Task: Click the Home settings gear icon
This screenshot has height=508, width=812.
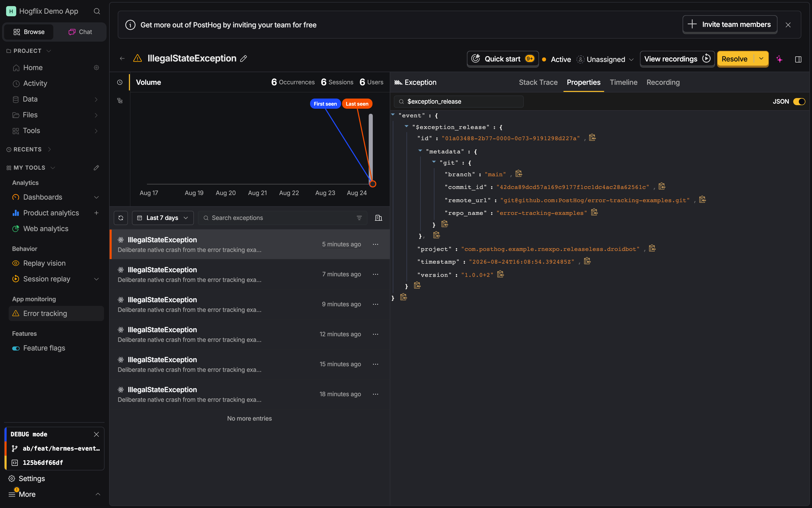Action: (96, 68)
